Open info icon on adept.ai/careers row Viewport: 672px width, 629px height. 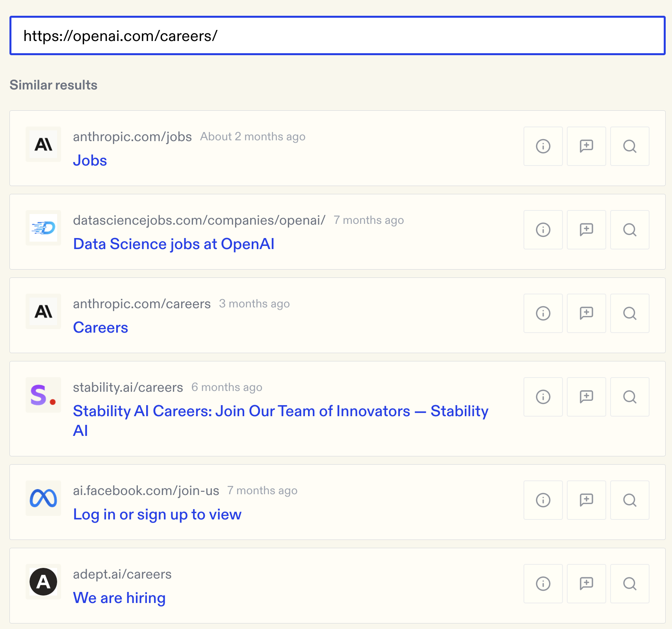(x=543, y=584)
